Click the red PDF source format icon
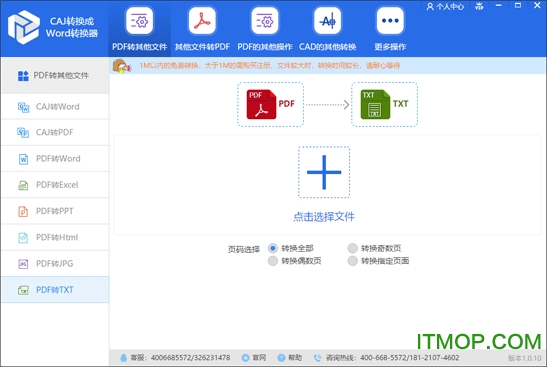Image resolution: width=547 pixels, height=367 pixels. coord(261,104)
